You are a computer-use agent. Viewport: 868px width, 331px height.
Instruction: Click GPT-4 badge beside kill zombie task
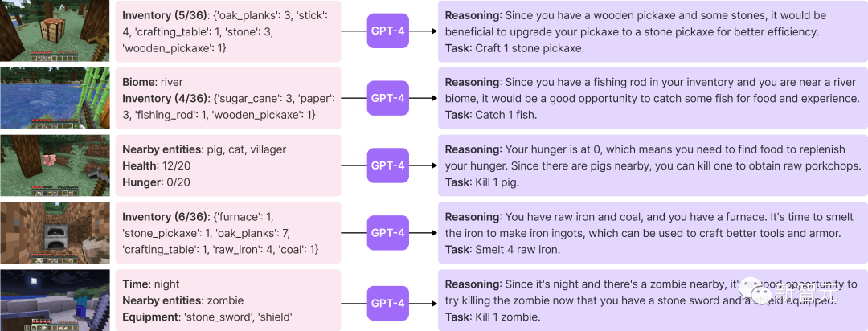387,301
